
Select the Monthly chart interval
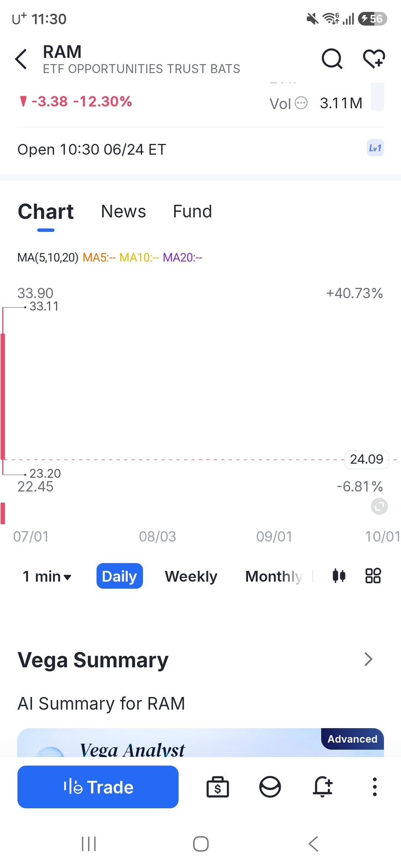click(x=274, y=576)
